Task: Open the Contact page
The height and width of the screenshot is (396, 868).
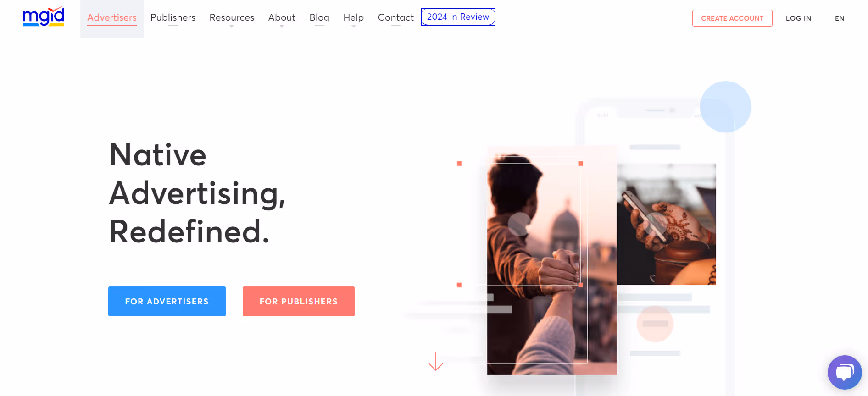Action: point(395,18)
